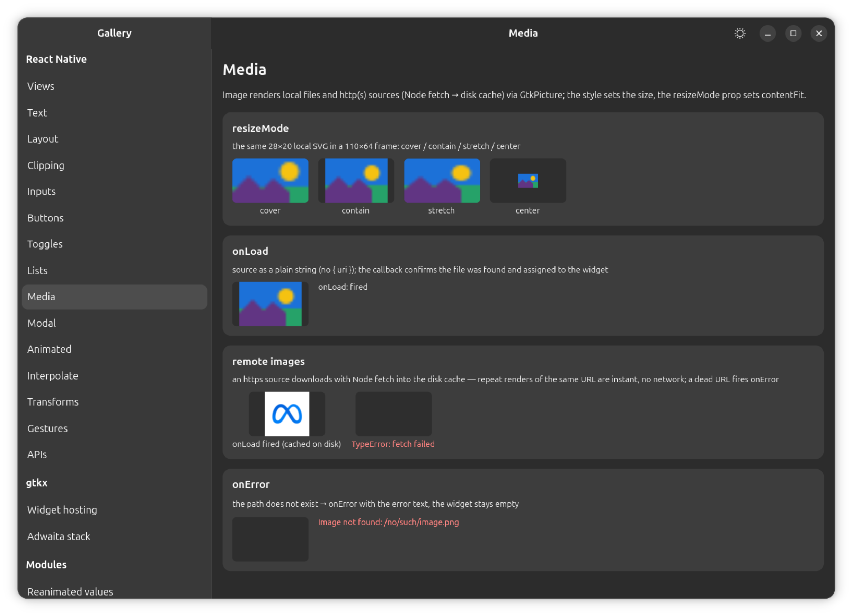Go to the Layout sidebar item

(115, 139)
